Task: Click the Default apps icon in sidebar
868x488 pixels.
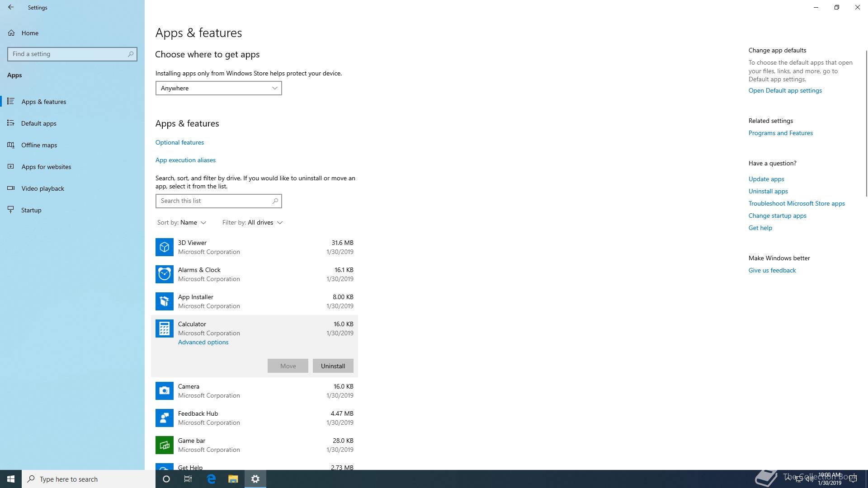Action: [11, 123]
